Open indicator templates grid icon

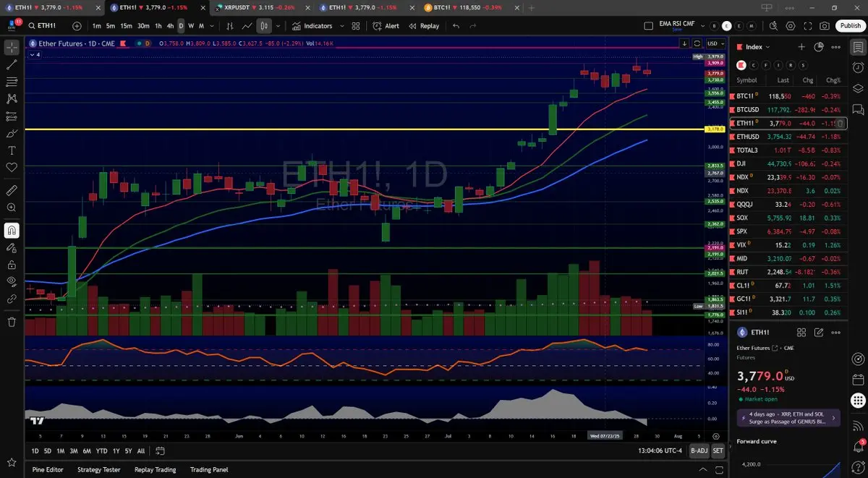(x=356, y=26)
